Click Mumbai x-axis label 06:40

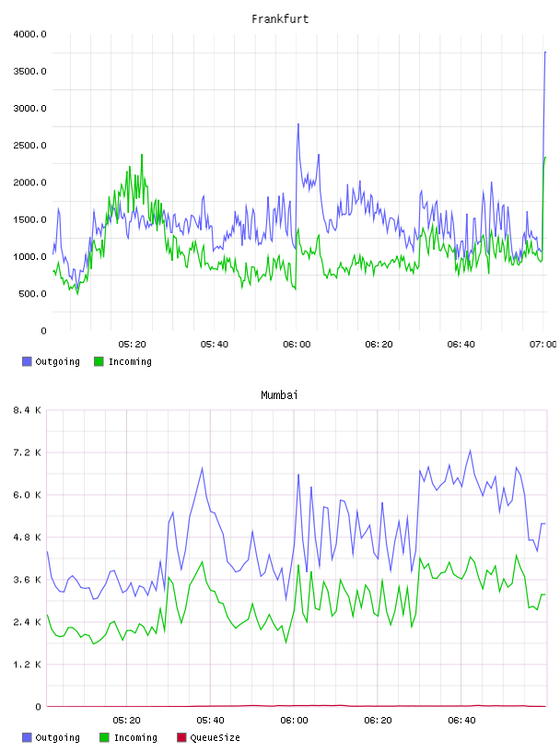point(461,721)
